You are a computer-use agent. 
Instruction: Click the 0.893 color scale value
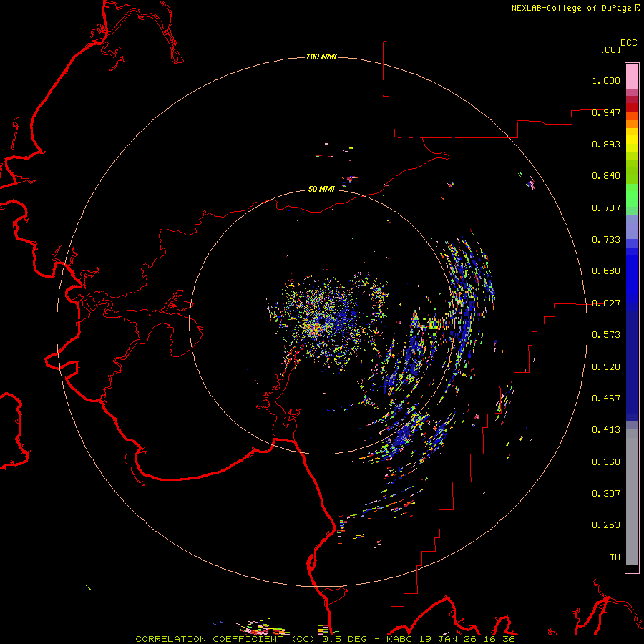point(606,144)
